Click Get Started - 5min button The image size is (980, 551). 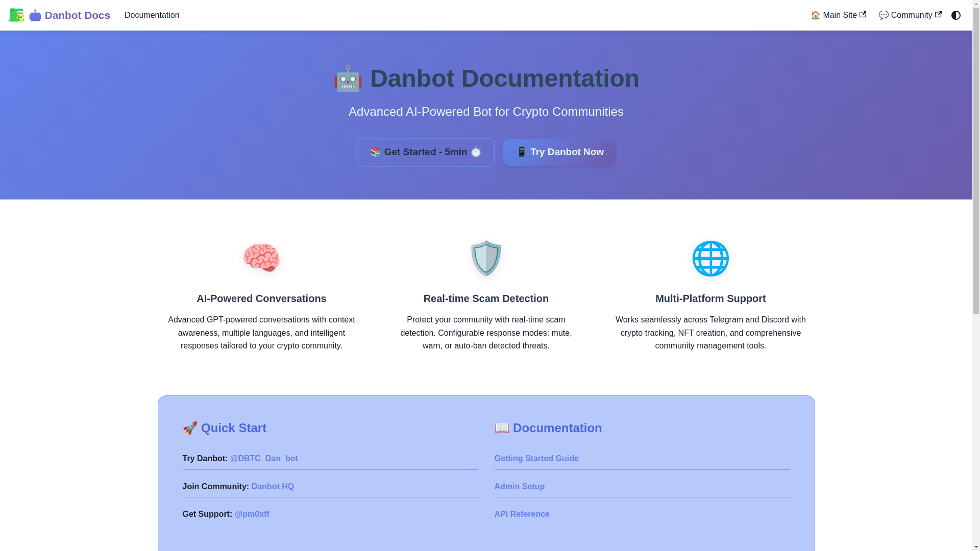click(425, 152)
